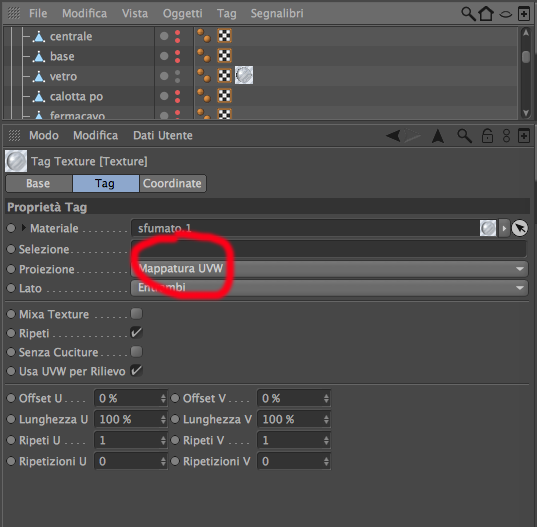The image size is (537, 527).
Task: Click the Ripeti V stepper arrows
Action: [x=326, y=440]
